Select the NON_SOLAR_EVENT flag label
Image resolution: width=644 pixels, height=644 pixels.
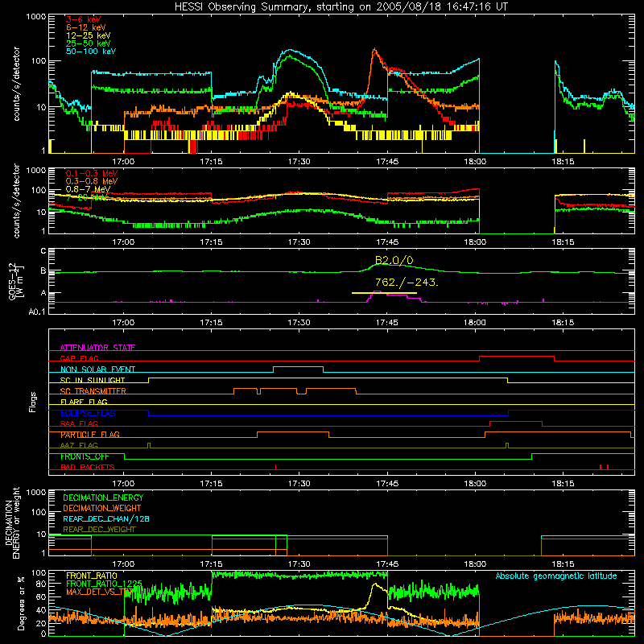[x=97, y=369]
